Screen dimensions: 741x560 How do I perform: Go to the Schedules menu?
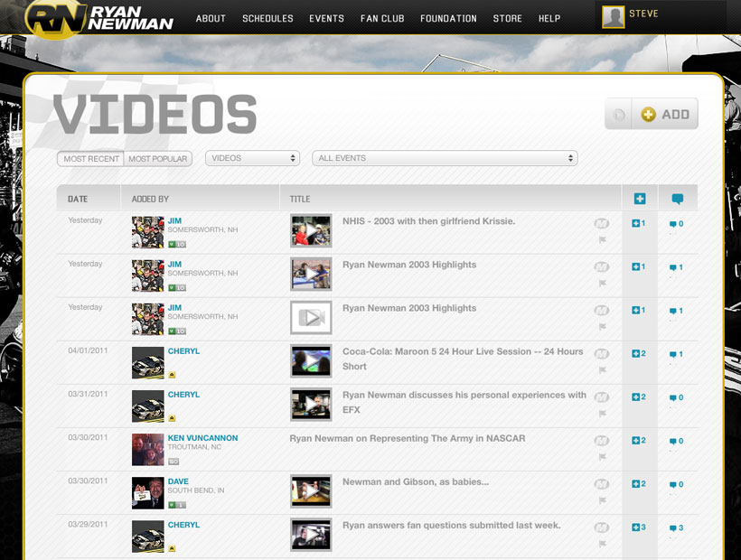coord(268,18)
